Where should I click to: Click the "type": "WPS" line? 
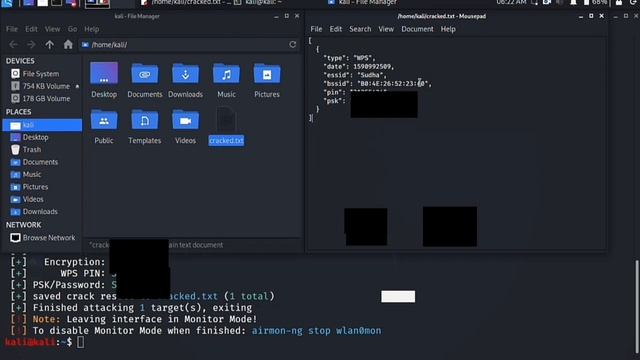pyautogui.click(x=349, y=58)
